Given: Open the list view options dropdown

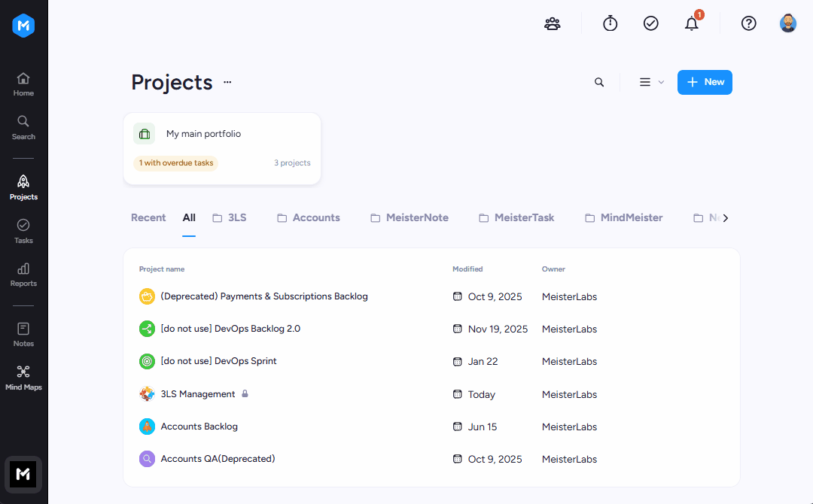Looking at the screenshot, I should pos(651,82).
